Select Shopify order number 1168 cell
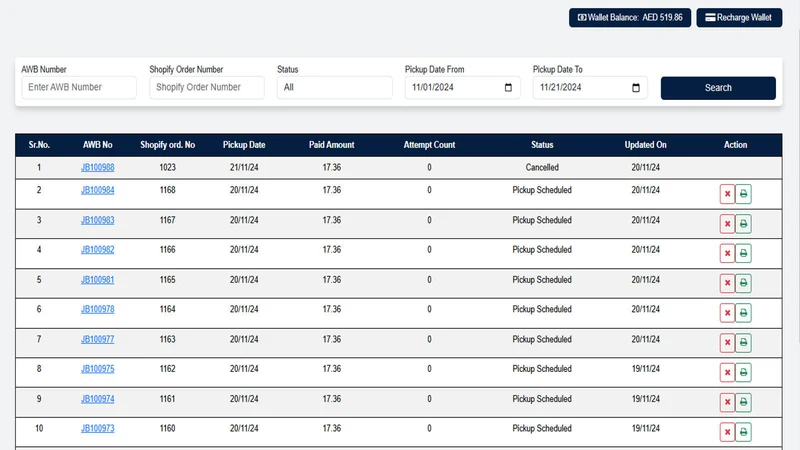The width and height of the screenshot is (800, 450). tap(167, 190)
